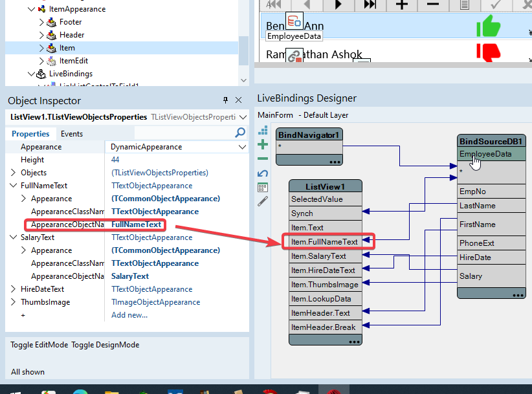Click the Add new... link
Screen dimensions: 532x394
[x=129, y=315]
